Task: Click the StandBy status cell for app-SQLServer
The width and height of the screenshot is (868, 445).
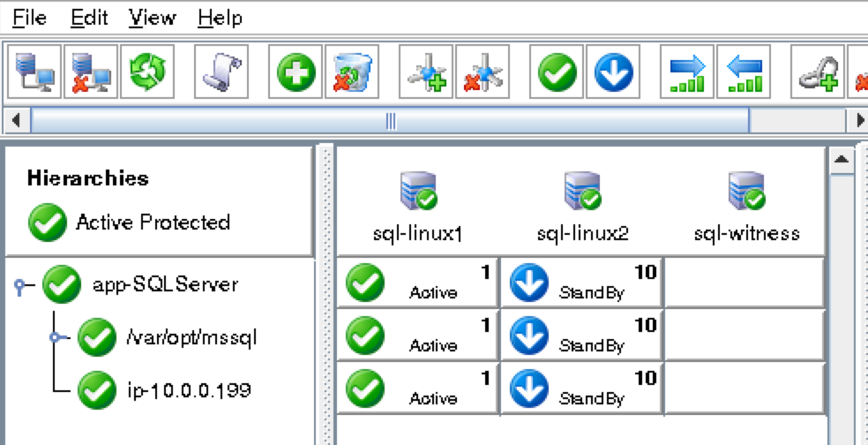Action: coord(581,283)
